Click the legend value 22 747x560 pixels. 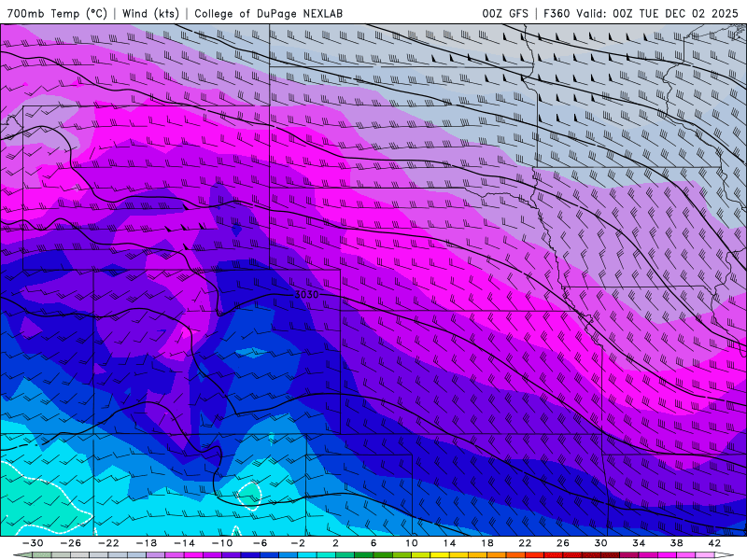coord(525,543)
